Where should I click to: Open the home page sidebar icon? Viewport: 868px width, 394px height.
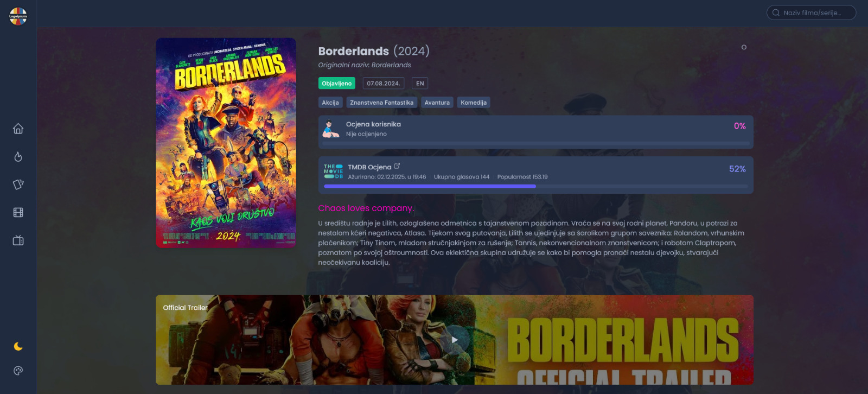18,129
